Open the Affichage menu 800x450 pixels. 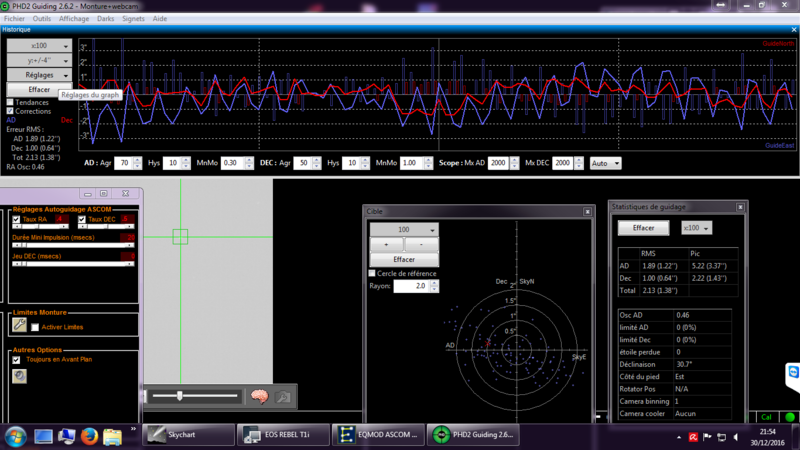point(74,18)
